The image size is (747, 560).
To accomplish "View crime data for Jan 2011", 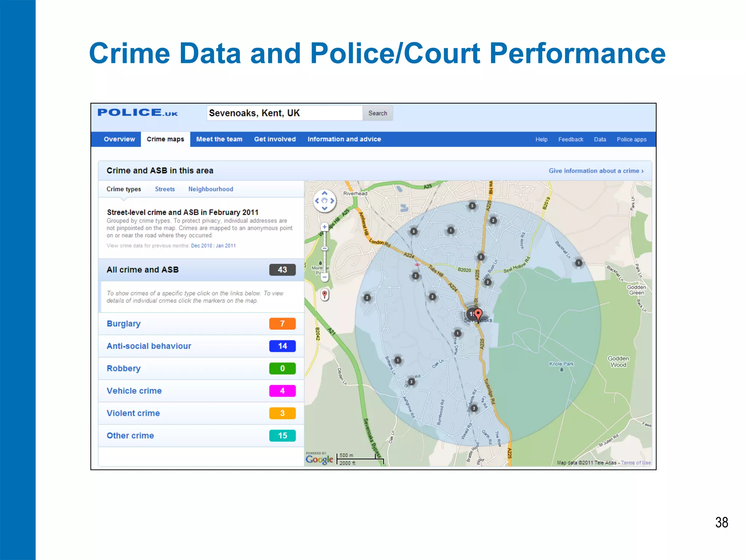I will click(226, 246).
